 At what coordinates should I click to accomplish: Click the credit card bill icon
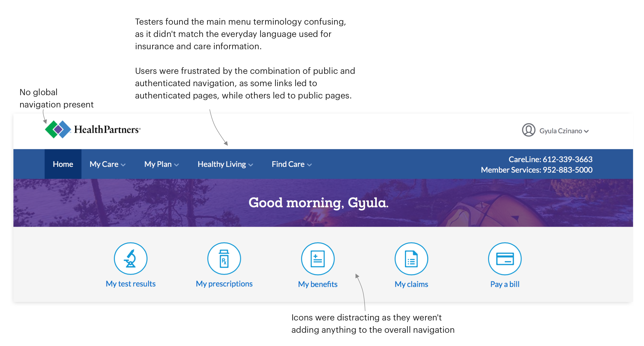point(505,259)
